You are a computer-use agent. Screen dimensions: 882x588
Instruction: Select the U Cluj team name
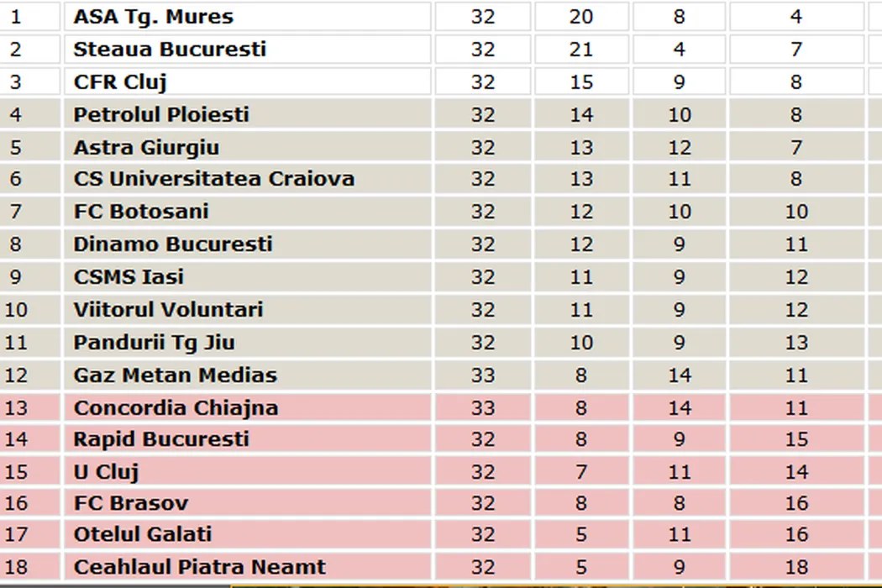pyautogui.click(x=106, y=472)
